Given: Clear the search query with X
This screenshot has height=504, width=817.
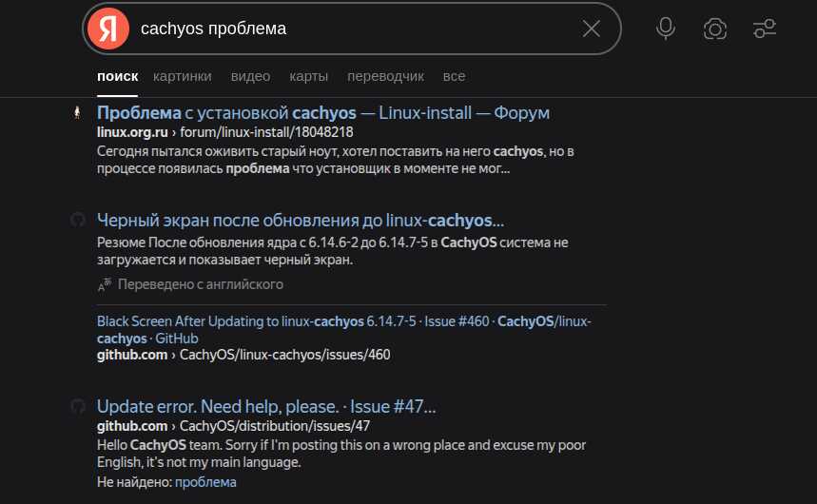Looking at the screenshot, I should point(592,29).
